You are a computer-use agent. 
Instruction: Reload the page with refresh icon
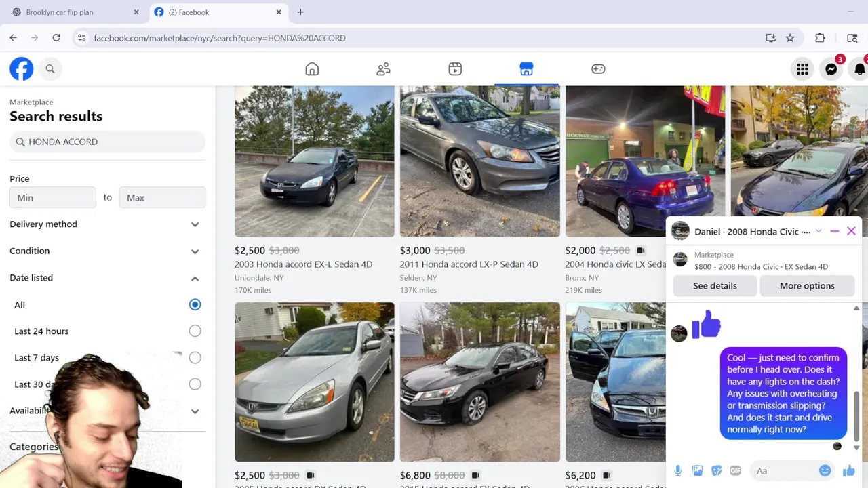(56, 38)
